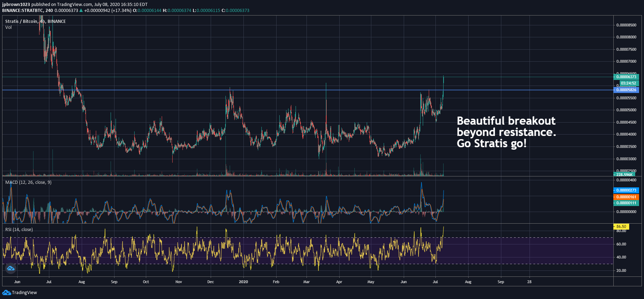The image size is (644, 299).
Task: Click the 2020 label on the time axis
Action: [x=243, y=282]
